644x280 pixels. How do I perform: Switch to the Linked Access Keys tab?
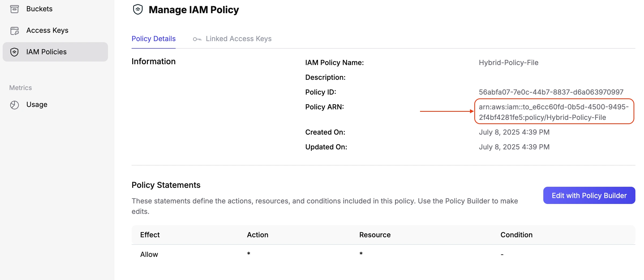tap(238, 39)
